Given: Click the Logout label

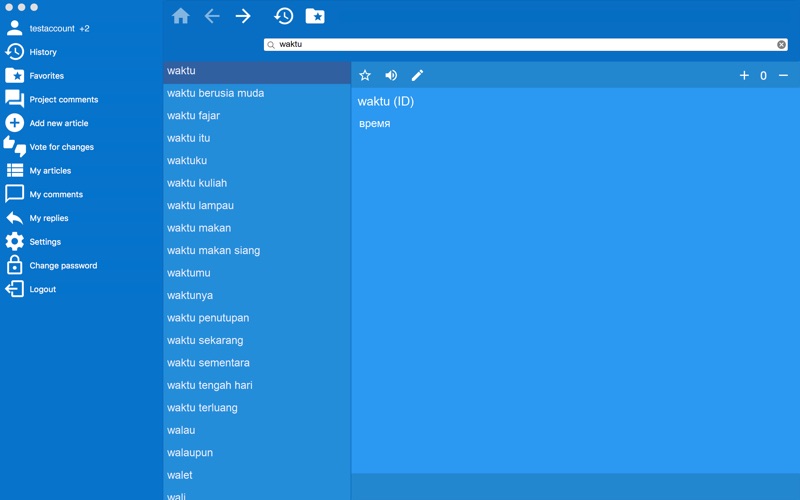Looking at the screenshot, I should (x=43, y=289).
